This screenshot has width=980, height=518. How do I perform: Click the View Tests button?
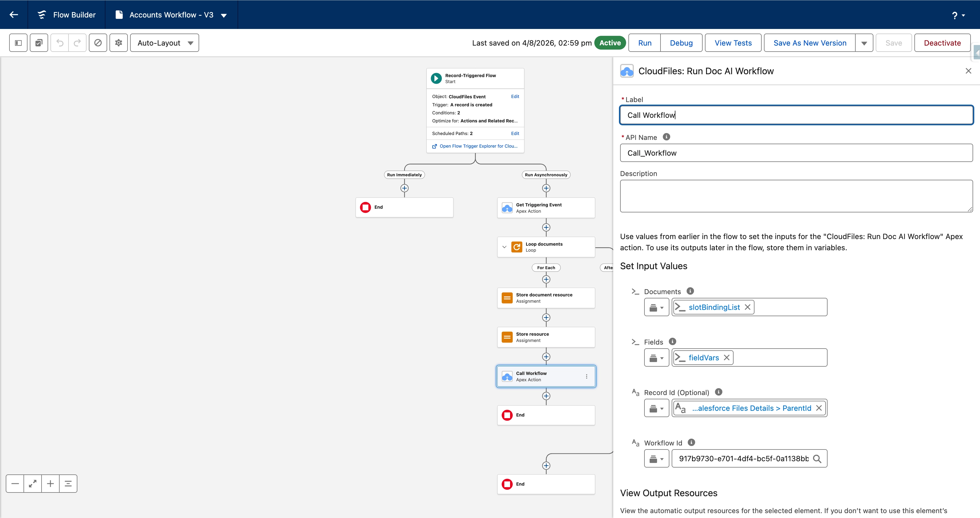[x=733, y=43]
